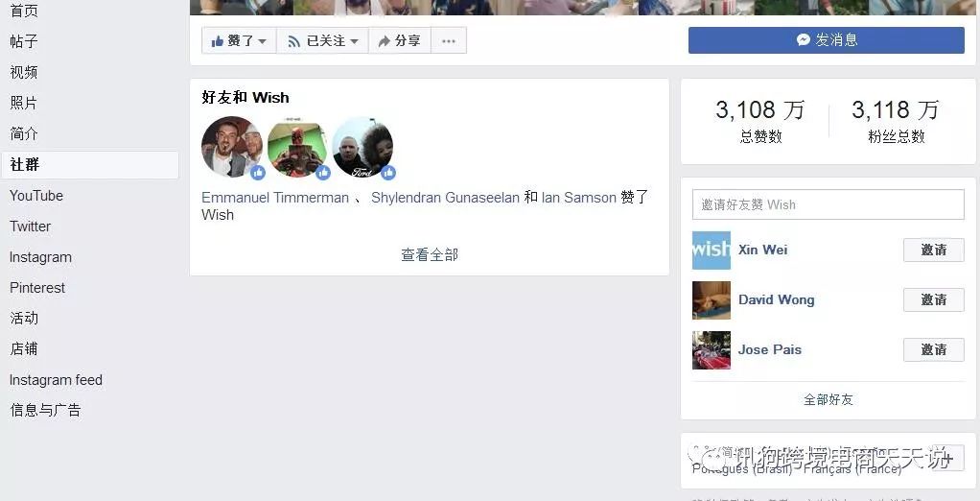
Task: Select 社群 in the left sidebar
Action: click(90, 164)
